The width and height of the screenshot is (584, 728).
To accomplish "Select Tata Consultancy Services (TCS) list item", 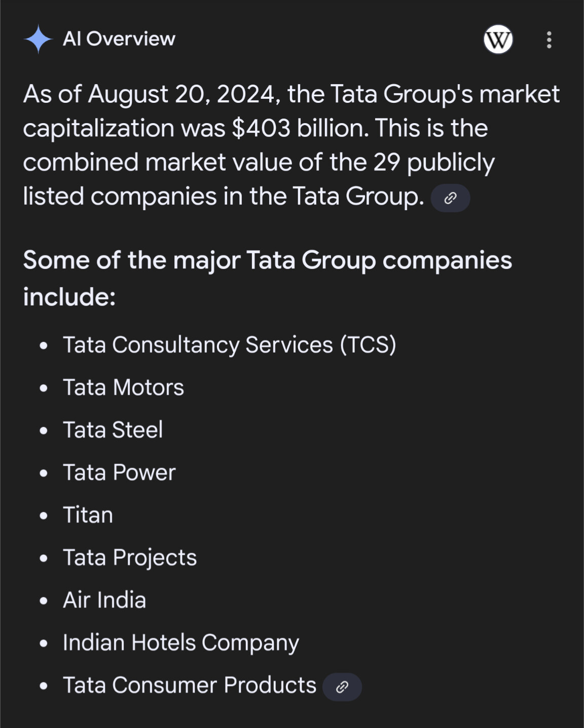I will (x=229, y=345).
